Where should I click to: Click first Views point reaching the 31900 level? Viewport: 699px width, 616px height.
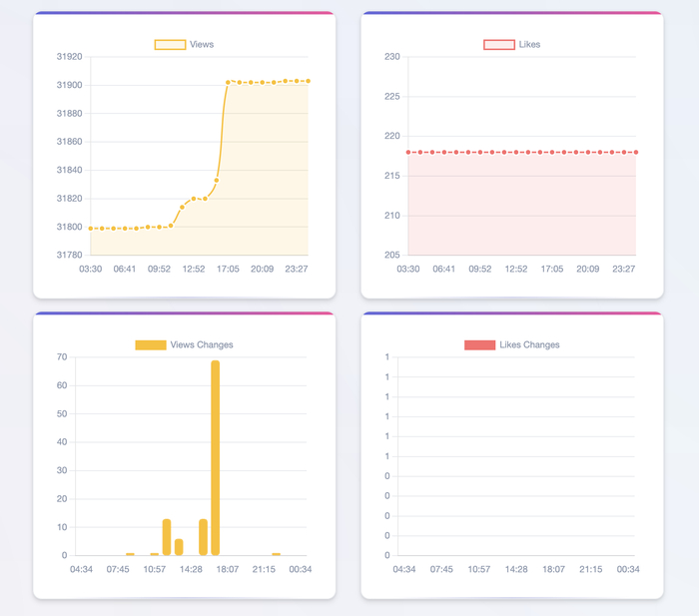click(228, 82)
